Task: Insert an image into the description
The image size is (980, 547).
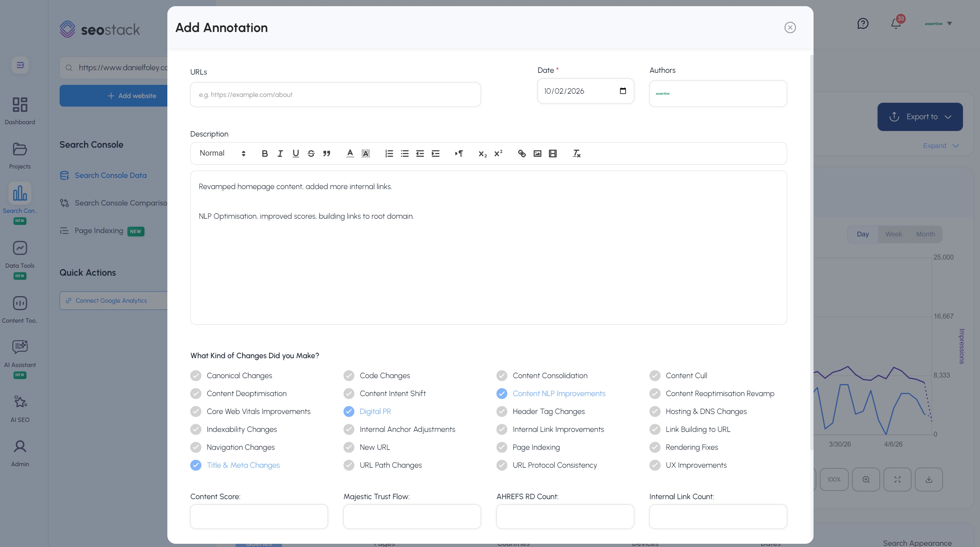Action: (x=537, y=153)
